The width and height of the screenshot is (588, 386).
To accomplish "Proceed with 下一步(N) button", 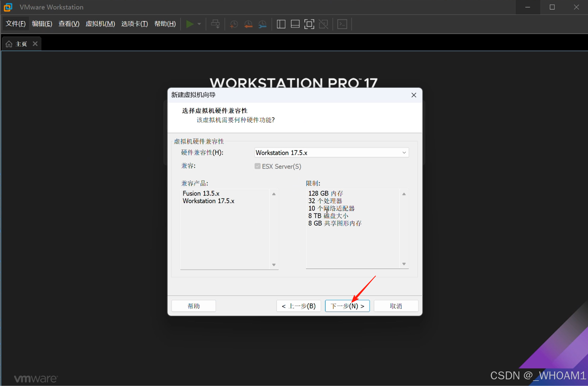I will pos(347,306).
